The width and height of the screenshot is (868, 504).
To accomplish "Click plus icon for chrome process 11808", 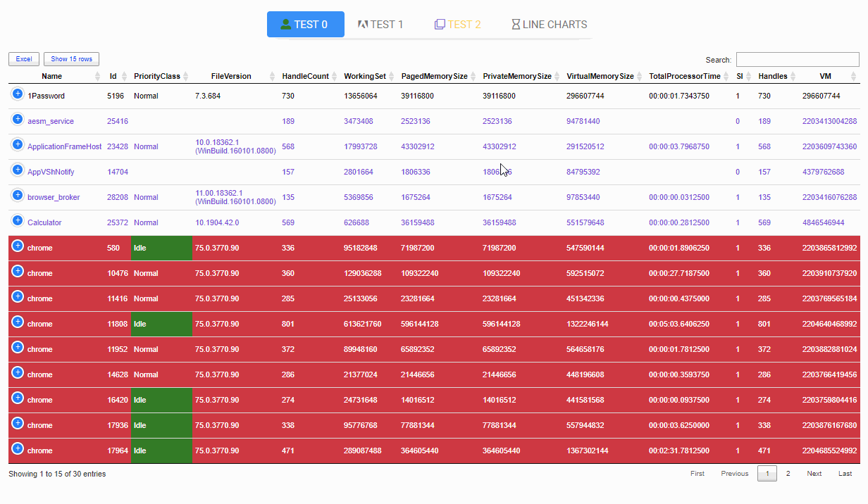I will (18, 322).
